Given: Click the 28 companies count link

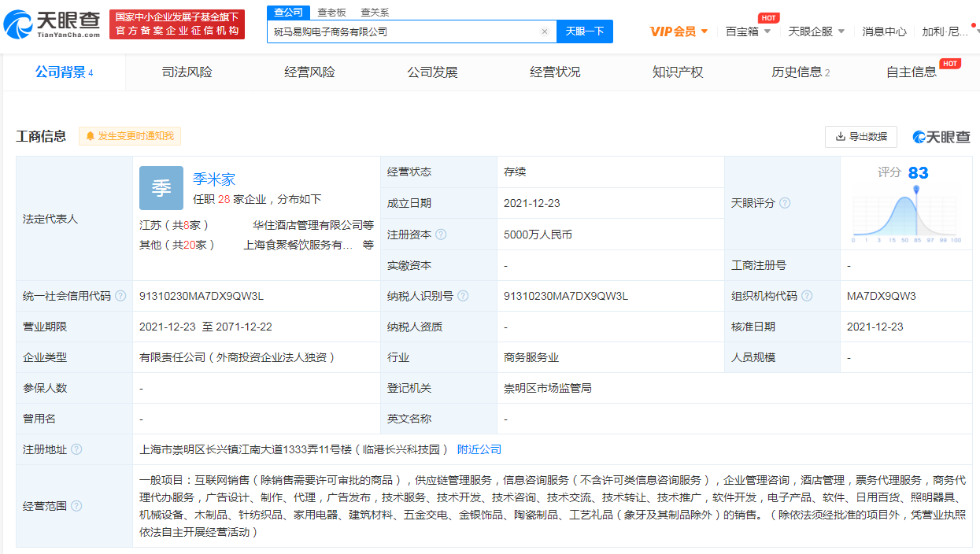Looking at the screenshot, I should click(224, 199).
